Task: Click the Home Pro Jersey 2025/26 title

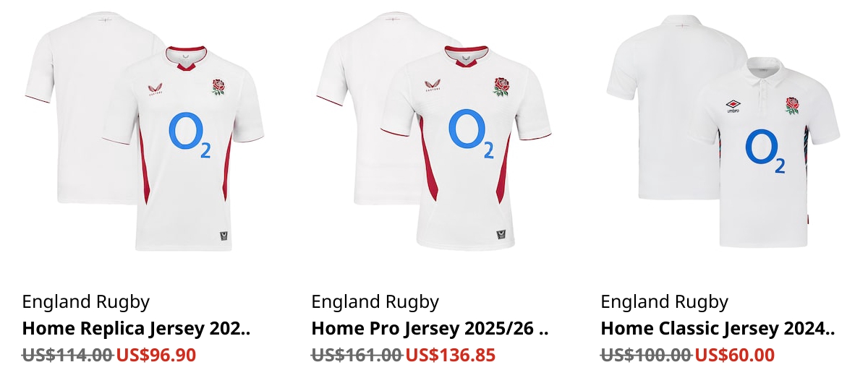Action: pos(430,329)
